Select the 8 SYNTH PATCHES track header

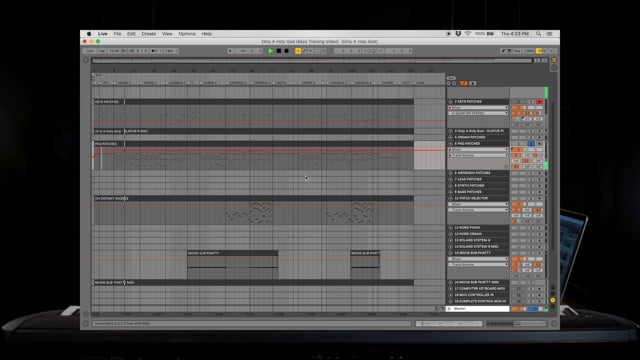coord(479,186)
